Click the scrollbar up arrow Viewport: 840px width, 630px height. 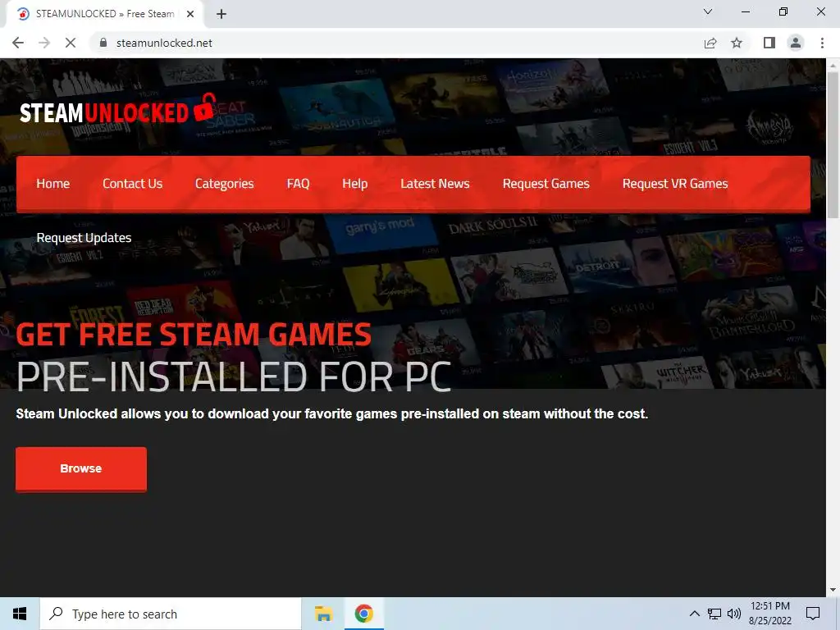click(x=833, y=66)
